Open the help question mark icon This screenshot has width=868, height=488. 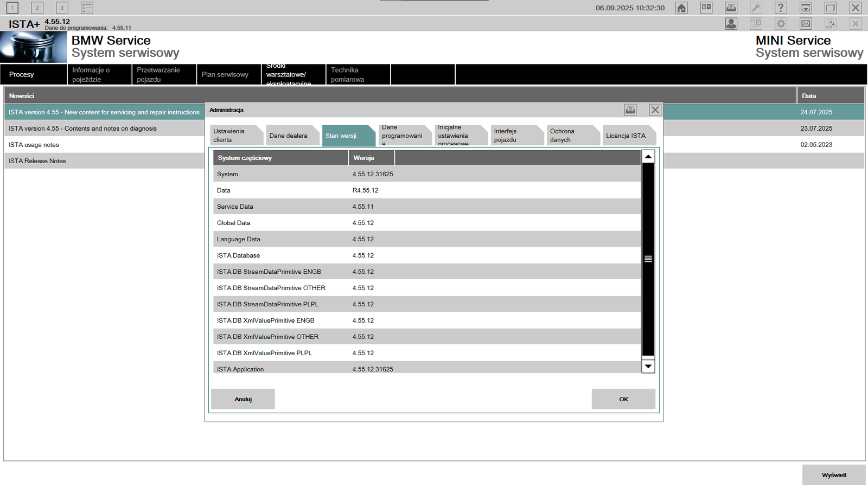(x=781, y=8)
